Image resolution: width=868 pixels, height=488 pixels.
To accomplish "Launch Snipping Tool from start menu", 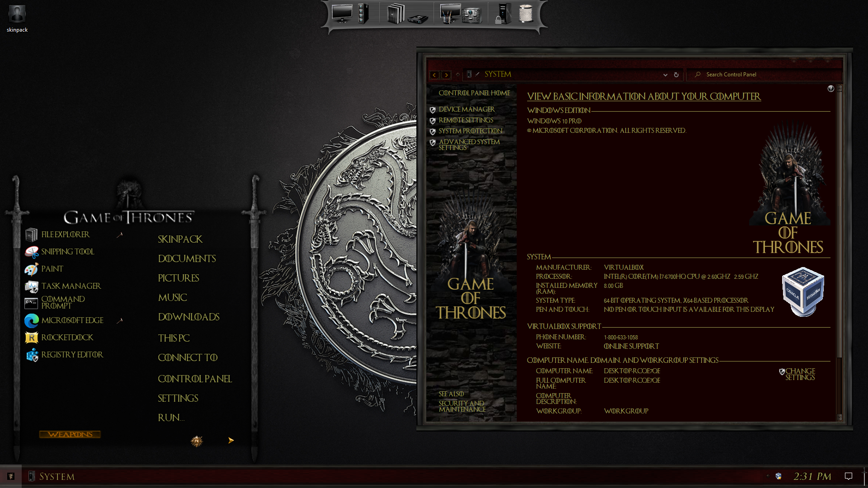I will [x=67, y=252].
